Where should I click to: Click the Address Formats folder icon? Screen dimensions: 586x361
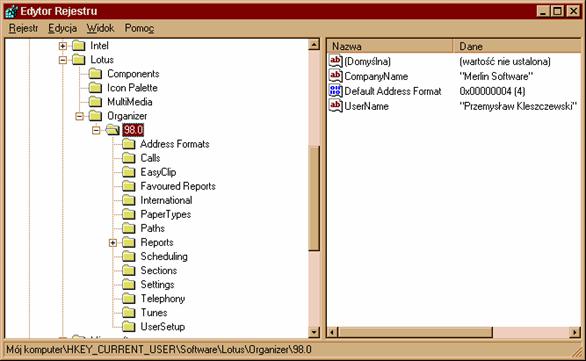[x=129, y=144]
